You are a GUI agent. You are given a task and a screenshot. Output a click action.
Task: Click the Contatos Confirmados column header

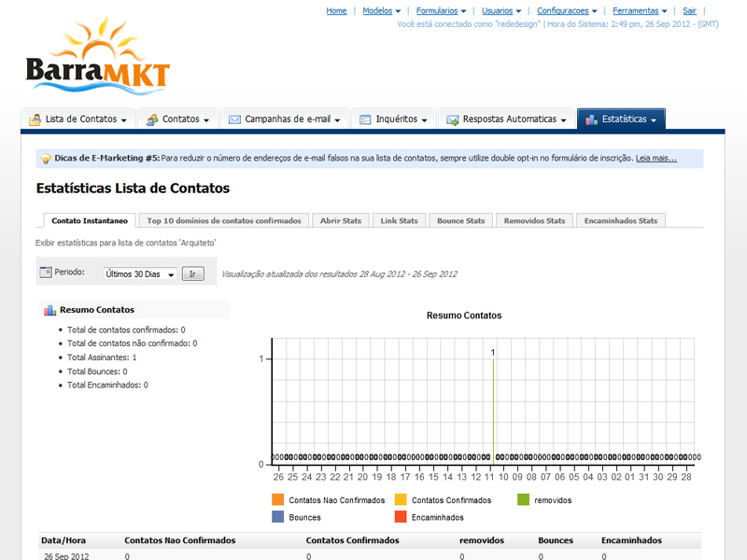[x=353, y=540]
